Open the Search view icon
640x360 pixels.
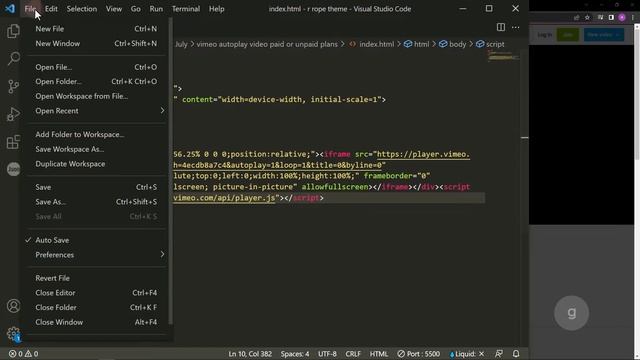(x=13, y=59)
